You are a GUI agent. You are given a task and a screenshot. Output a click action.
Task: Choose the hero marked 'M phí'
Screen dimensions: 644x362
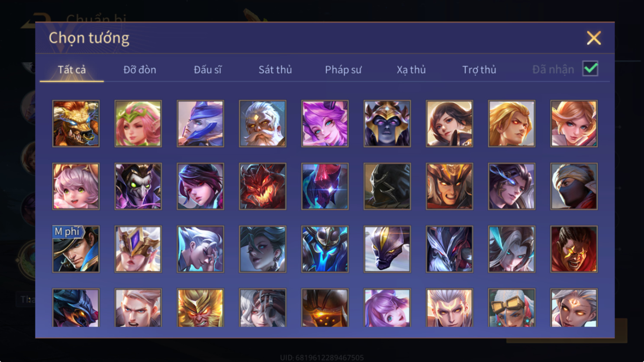click(76, 249)
